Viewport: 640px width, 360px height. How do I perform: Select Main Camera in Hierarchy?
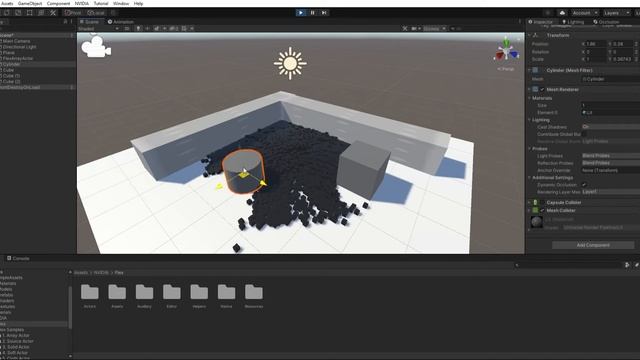click(x=16, y=41)
